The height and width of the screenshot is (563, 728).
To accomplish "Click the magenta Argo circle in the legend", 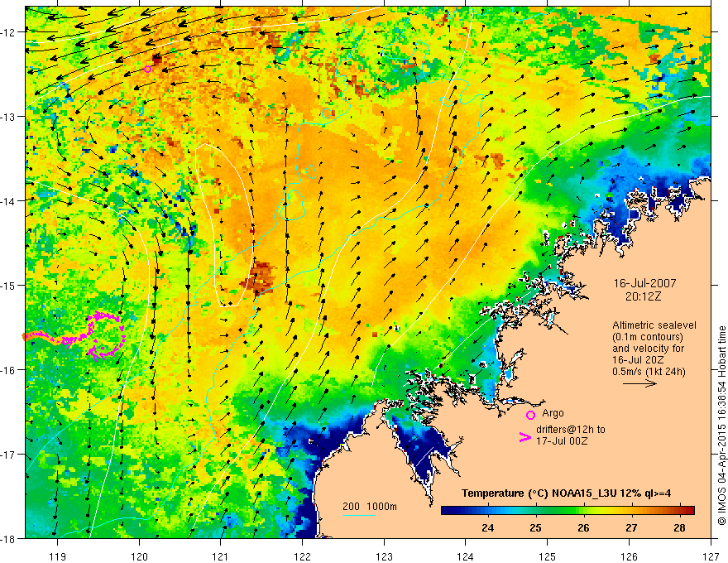I will click(530, 415).
